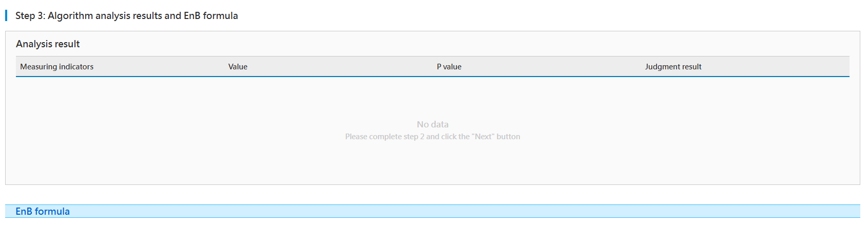Click the EnB formula label text

pyautogui.click(x=43, y=211)
